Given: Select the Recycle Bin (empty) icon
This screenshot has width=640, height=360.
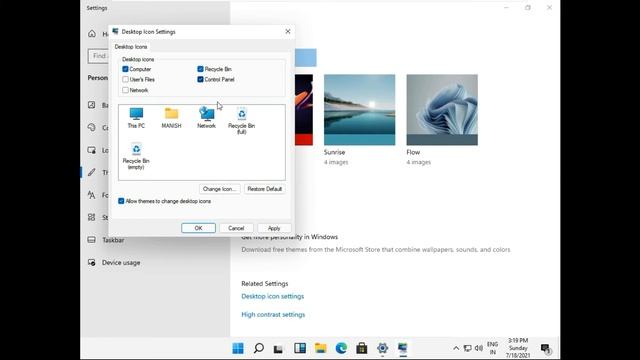Looking at the screenshot, I should [136, 156].
